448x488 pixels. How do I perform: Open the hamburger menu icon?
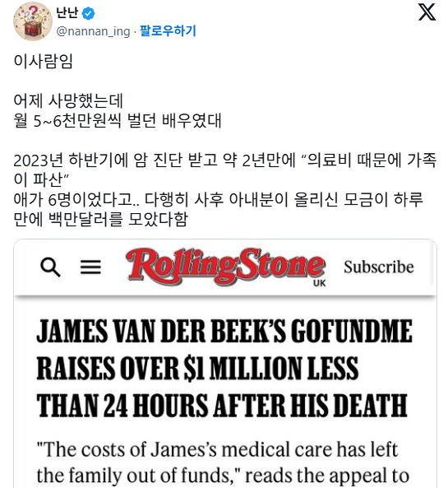(x=90, y=267)
